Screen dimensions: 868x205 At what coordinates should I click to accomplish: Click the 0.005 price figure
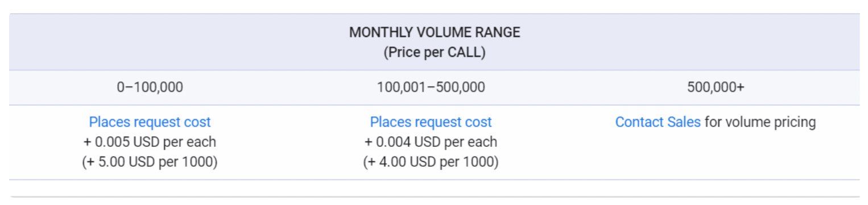pyautogui.click(x=109, y=142)
